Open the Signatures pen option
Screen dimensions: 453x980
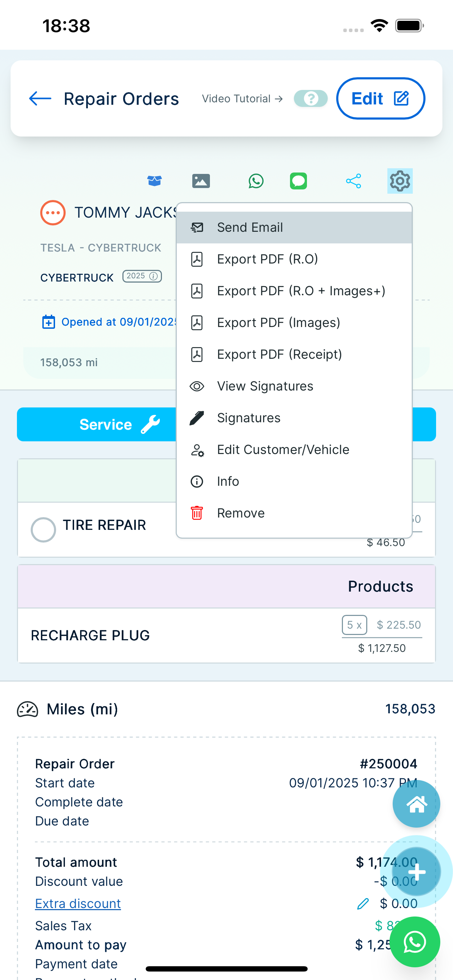point(294,418)
